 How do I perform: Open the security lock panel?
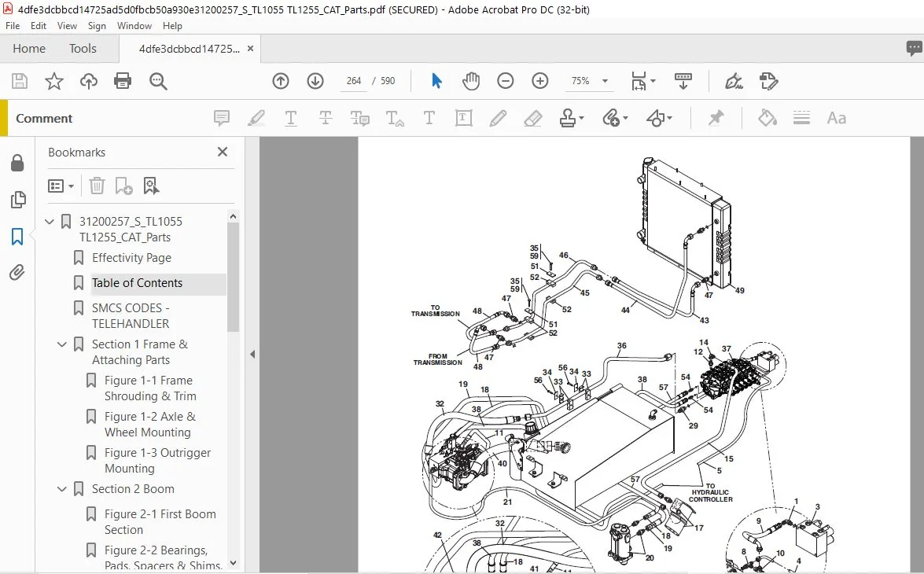(17, 164)
